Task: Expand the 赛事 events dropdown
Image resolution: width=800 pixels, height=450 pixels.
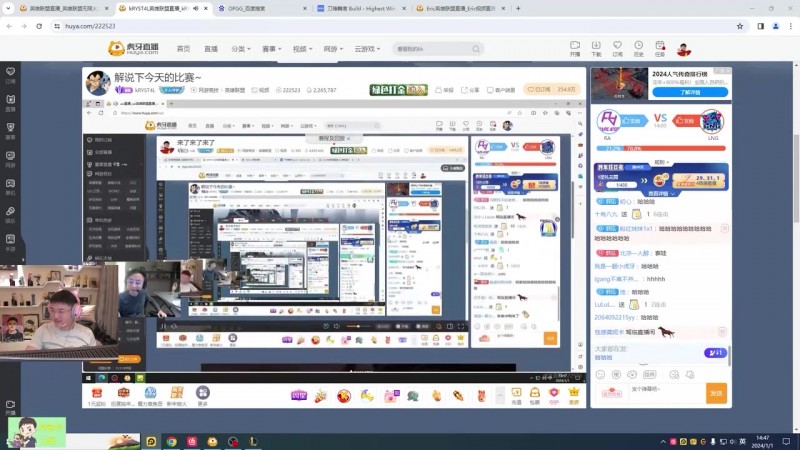Action: [270, 48]
